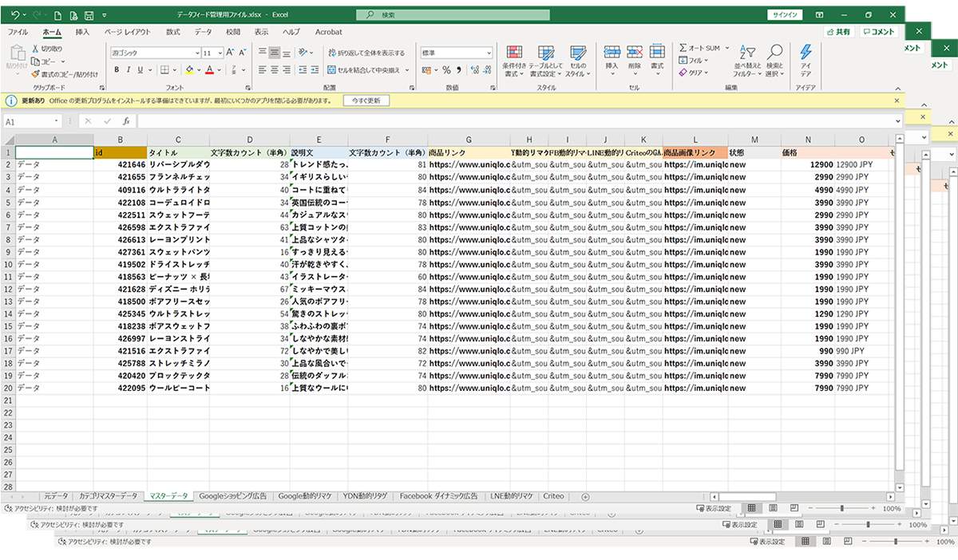The width and height of the screenshot is (958, 560).
Task: Apply the yellow fill color
Action: coord(189,69)
